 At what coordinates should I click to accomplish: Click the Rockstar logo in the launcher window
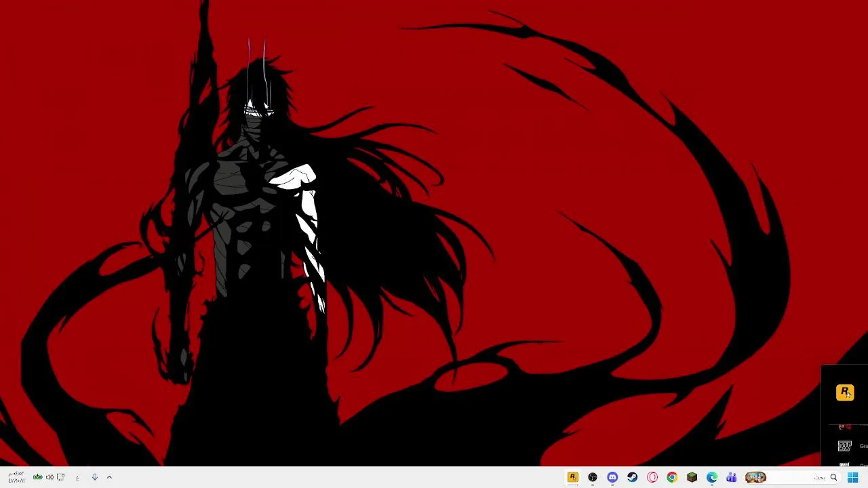(x=845, y=392)
